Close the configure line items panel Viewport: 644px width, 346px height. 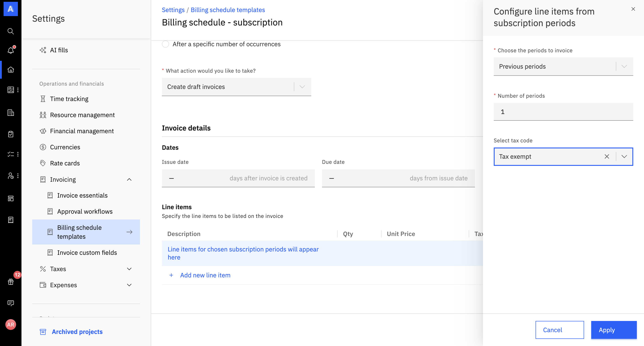[x=633, y=9]
